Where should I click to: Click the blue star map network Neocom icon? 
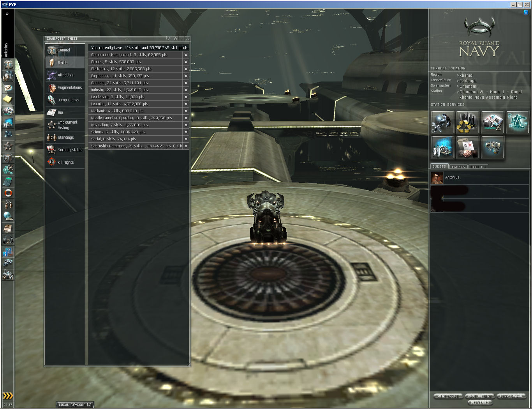8,134
